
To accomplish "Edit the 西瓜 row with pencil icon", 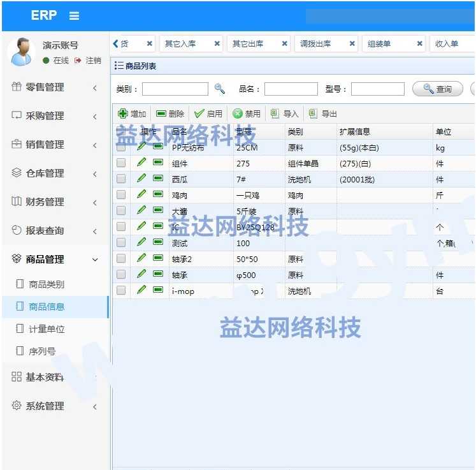I will tap(141, 178).
